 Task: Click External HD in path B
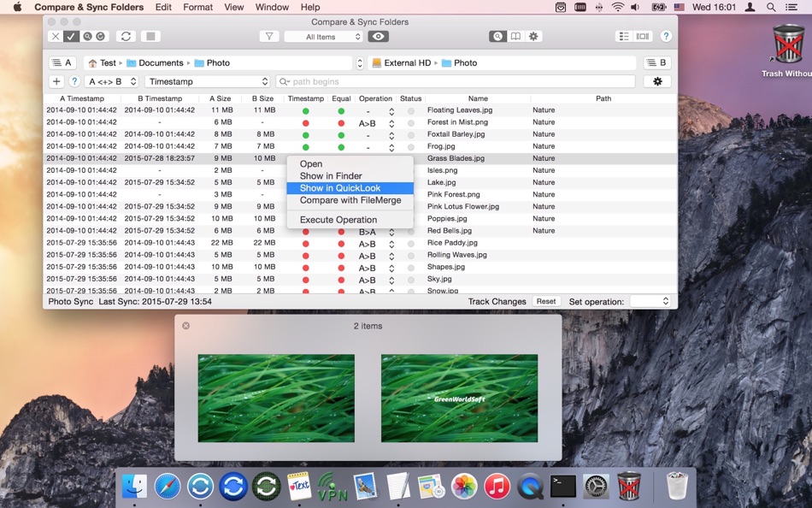tap(402, 62)
